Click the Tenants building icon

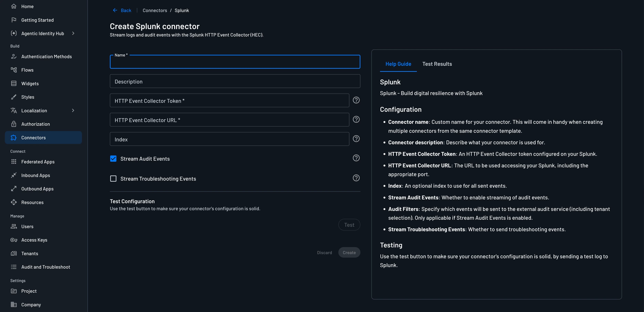[x=14, y=253]
